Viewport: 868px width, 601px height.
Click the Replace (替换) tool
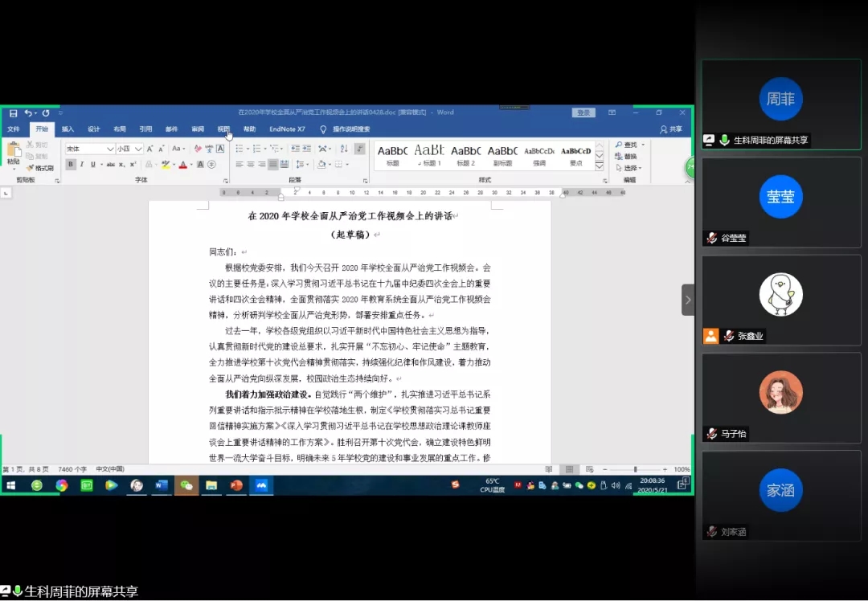pos(627,156)
